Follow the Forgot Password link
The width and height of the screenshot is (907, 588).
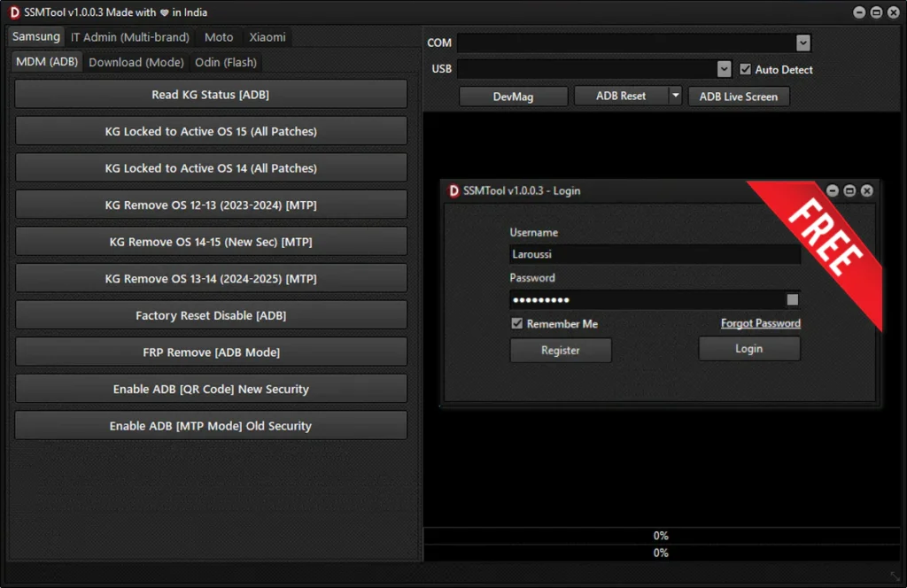(x=760, y=324)
